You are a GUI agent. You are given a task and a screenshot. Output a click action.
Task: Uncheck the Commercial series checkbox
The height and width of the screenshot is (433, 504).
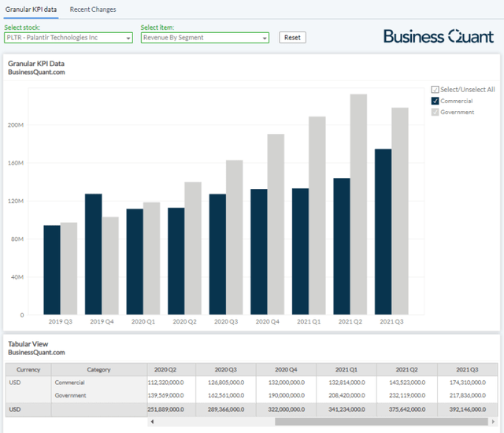tap(435, 101)
